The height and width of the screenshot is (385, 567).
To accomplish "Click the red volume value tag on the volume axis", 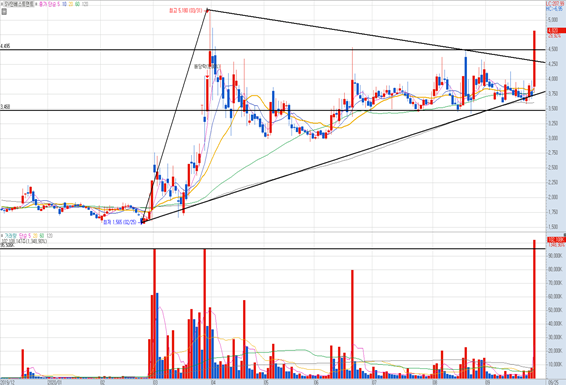I will tap(556, 240).
